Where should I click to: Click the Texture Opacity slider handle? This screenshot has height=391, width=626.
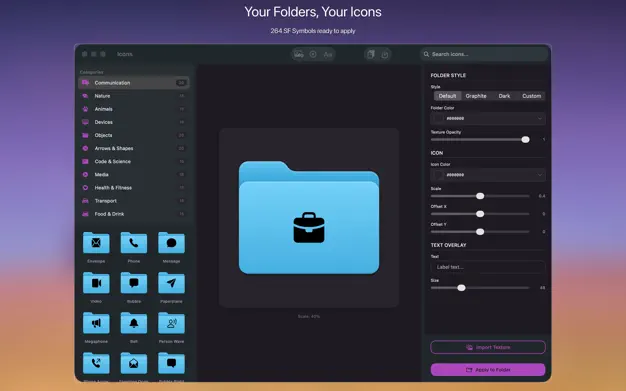[x=525, y=139]
